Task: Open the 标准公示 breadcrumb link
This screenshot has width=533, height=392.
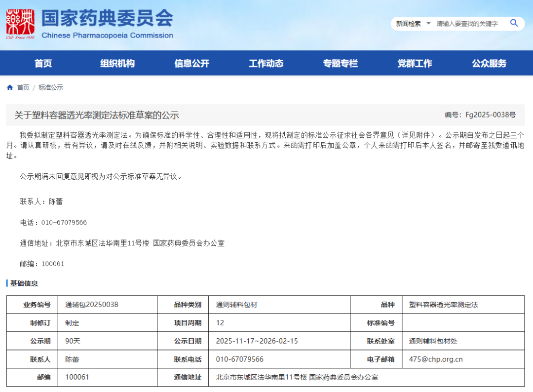Action: pos(51,87)
